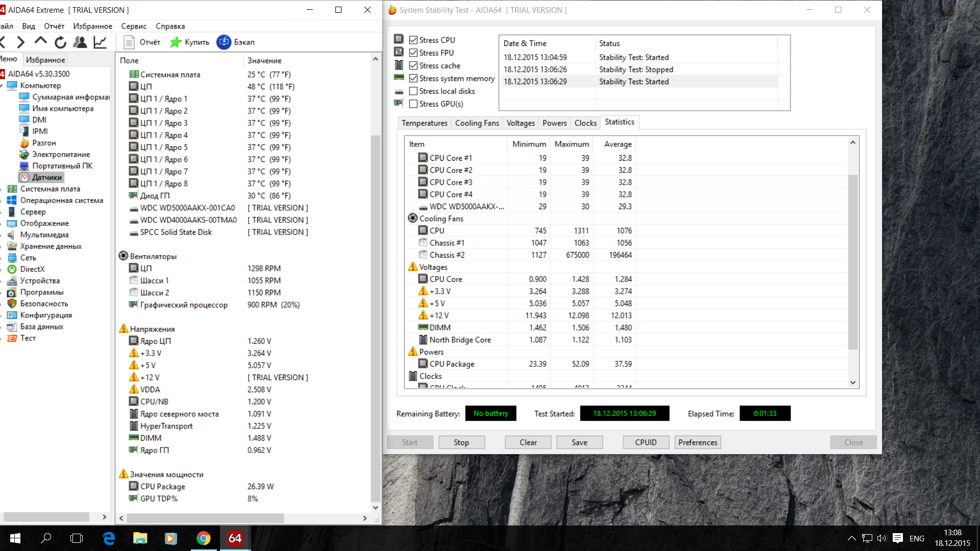Disable the Stress CPU checkbox
Screen dimensions: 980x551
[x=413, y=40]
